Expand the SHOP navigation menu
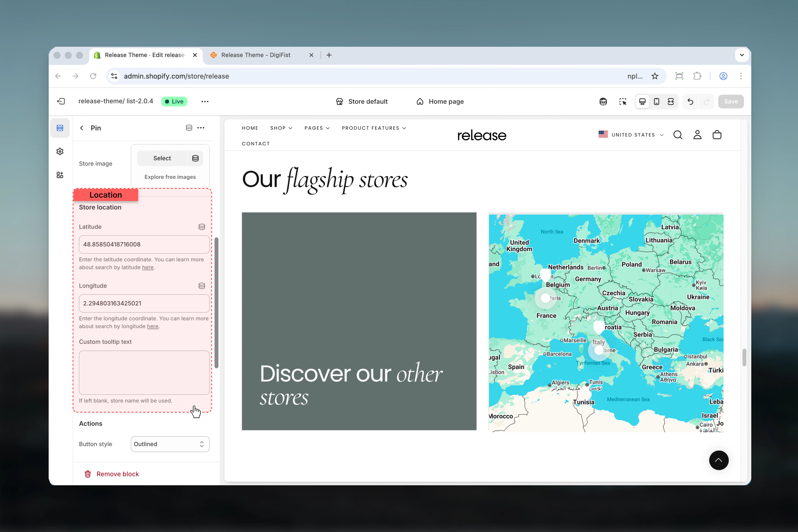Viewport: 798px width, 532px height. tap(281, 128)
